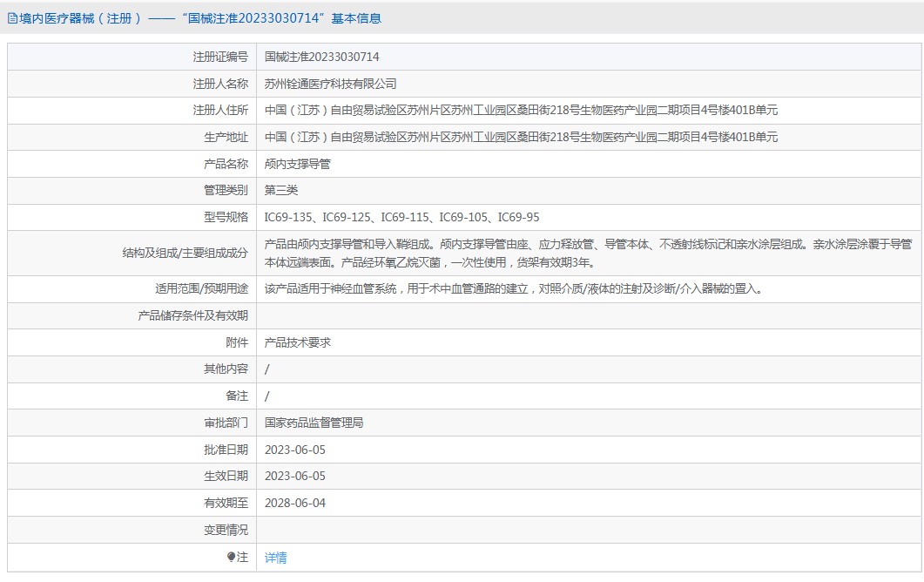Open the 详情 link
The image size is (924, 582).
pyautogui.click(x=275, y=558)
